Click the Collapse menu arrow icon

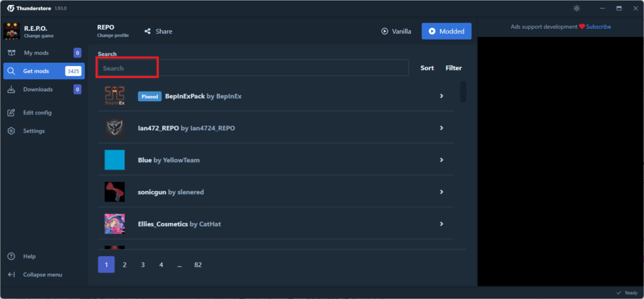[11, 275]
